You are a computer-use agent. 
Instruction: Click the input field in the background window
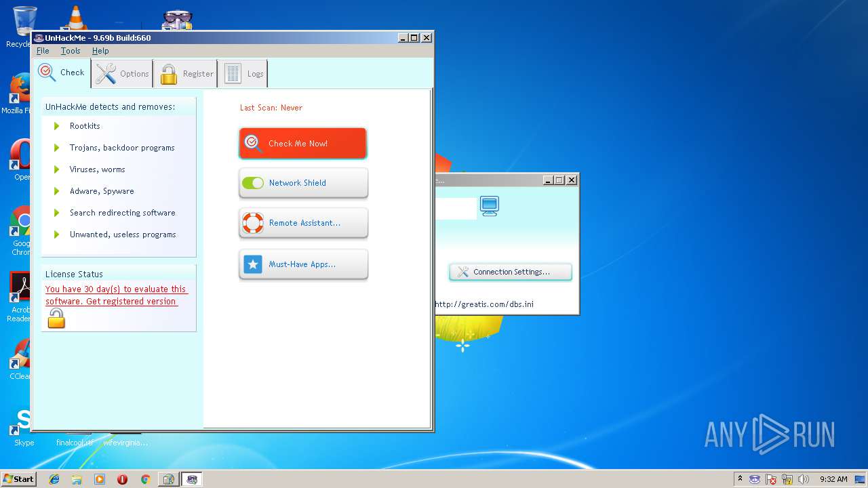[456, 209]
